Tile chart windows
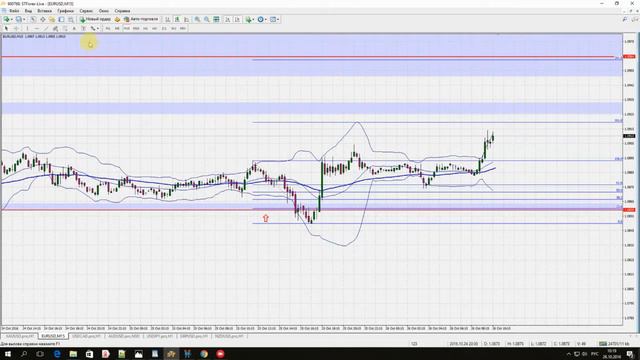Image resolution: width=640 pixels, height=360 pixels. [x=216, y=19]
